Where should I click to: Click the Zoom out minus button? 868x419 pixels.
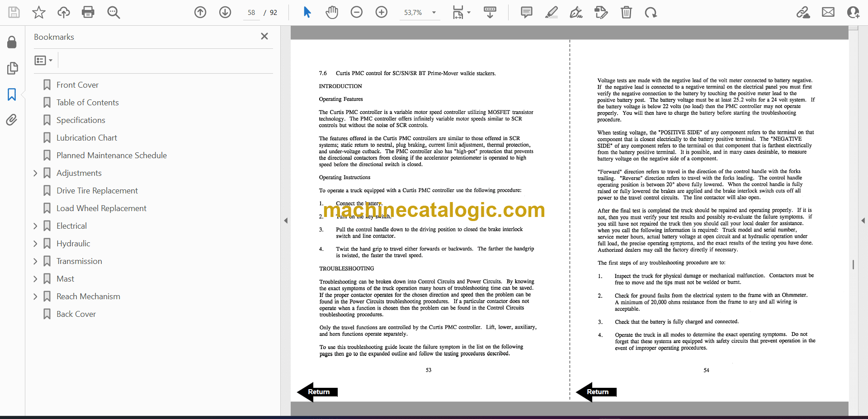(357, 12)
